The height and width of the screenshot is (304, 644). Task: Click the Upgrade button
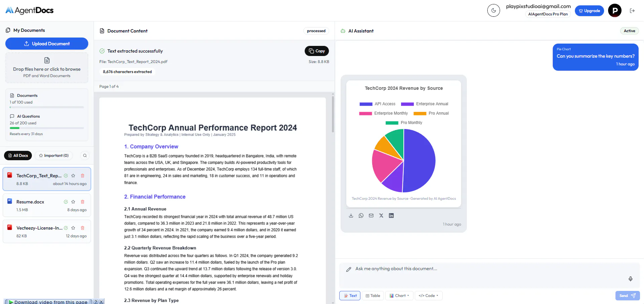(x=589, y=11)
